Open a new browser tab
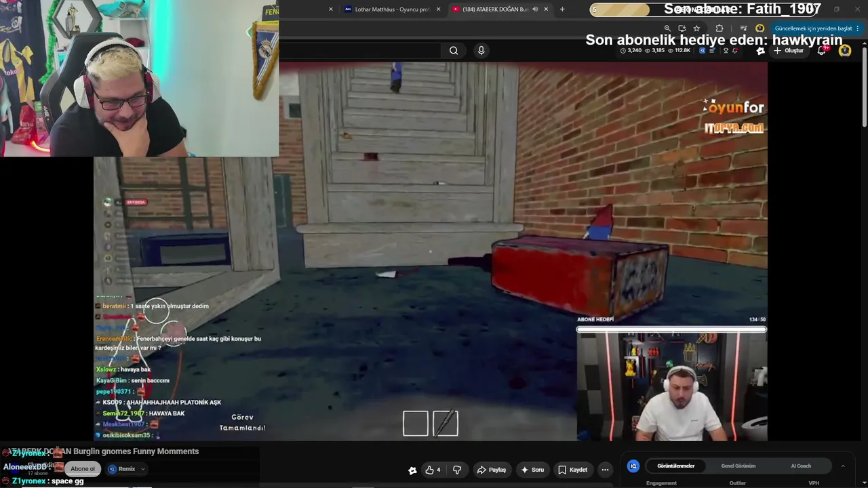The height and width of the screenshot is (488, 868). coord(562,9)
